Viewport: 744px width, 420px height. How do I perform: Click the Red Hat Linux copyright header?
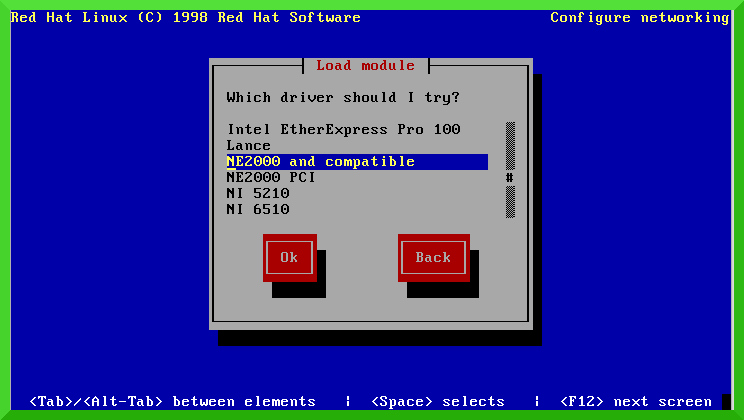click(x=186, y=18)
